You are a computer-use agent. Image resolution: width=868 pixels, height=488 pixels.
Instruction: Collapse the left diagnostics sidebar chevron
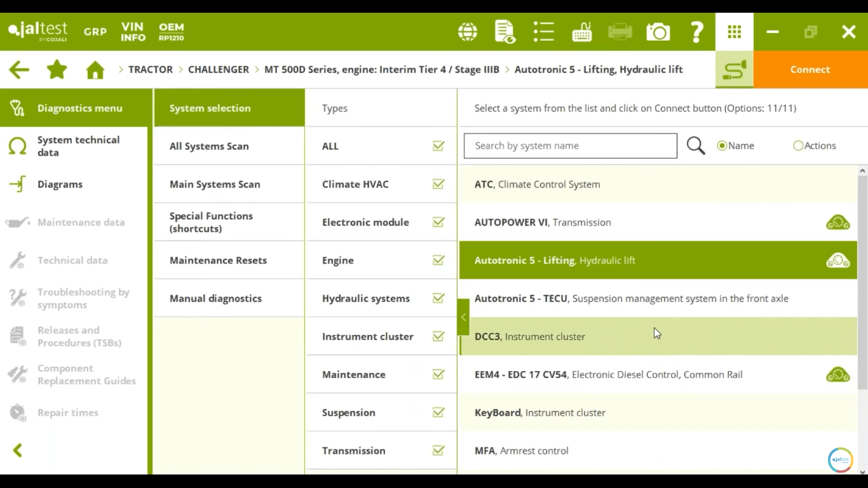point(18,451)
